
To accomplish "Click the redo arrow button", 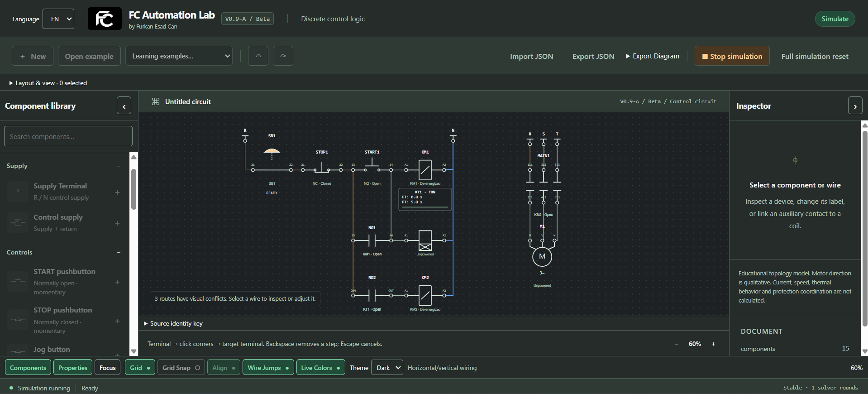I will (x=283, y=56).
